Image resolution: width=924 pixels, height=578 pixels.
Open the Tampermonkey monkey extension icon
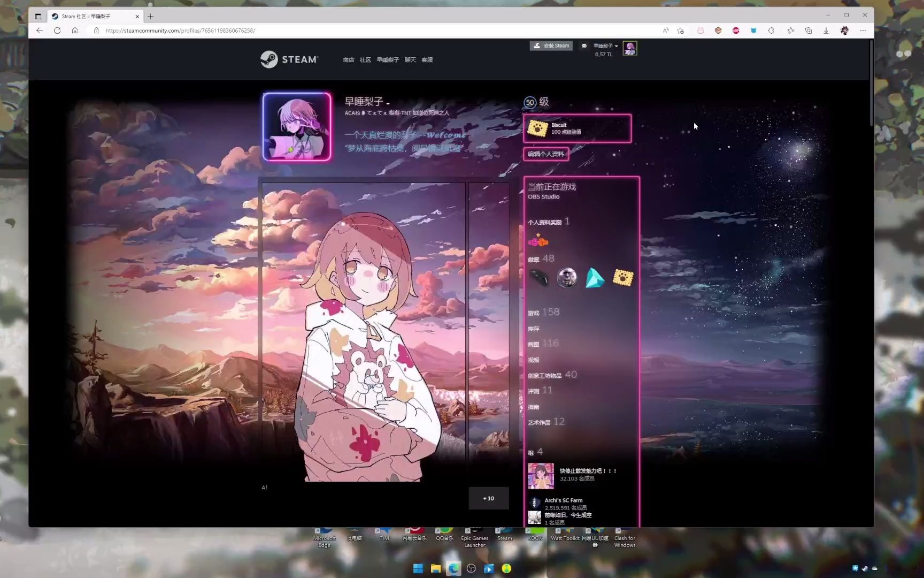[718, 31]
